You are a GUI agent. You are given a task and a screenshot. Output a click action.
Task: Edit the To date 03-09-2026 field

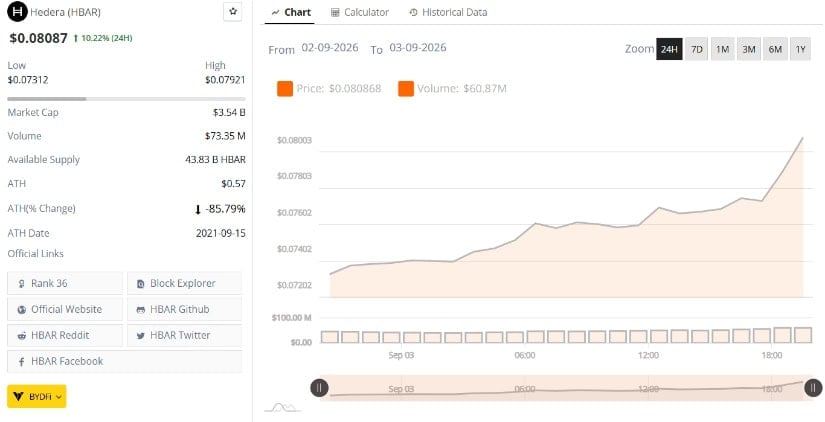coord(418,48)
